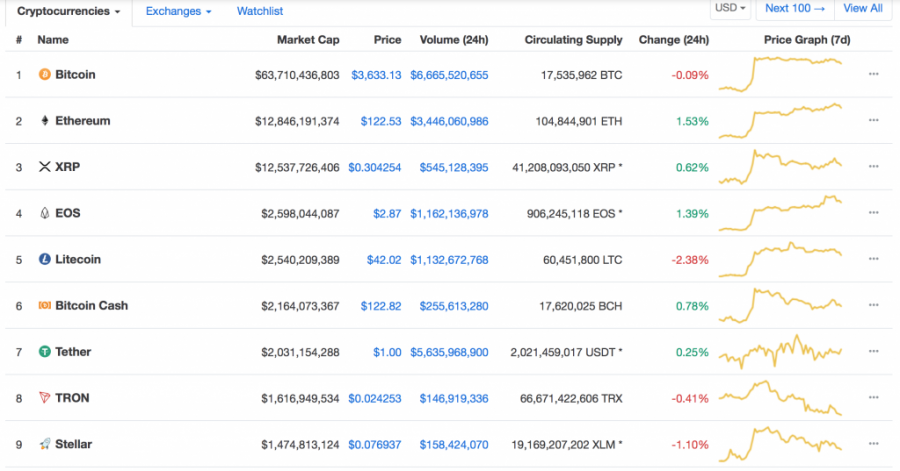
Task: Switch to the Watchlist tab
Action: 260,11
